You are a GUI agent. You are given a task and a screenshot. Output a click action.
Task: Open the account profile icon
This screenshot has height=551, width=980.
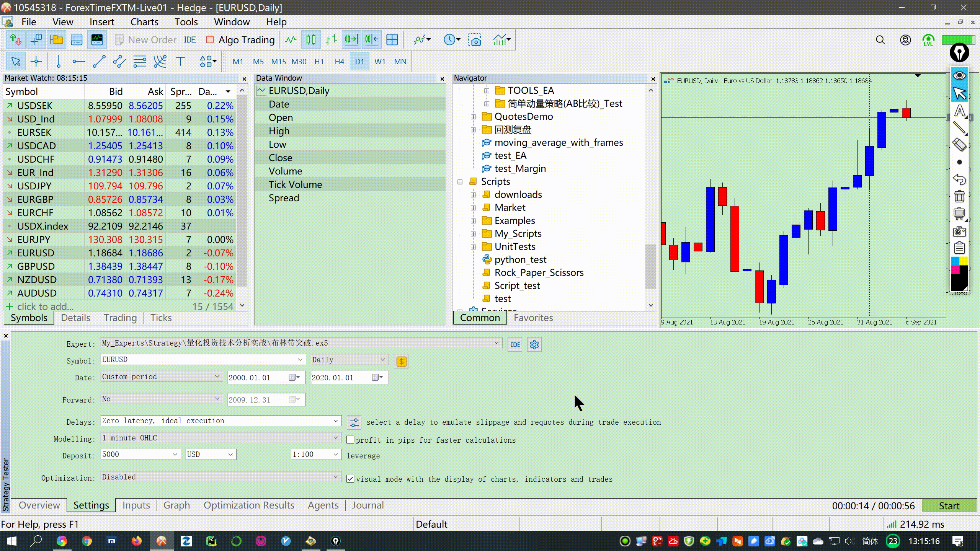pos(905,40)
